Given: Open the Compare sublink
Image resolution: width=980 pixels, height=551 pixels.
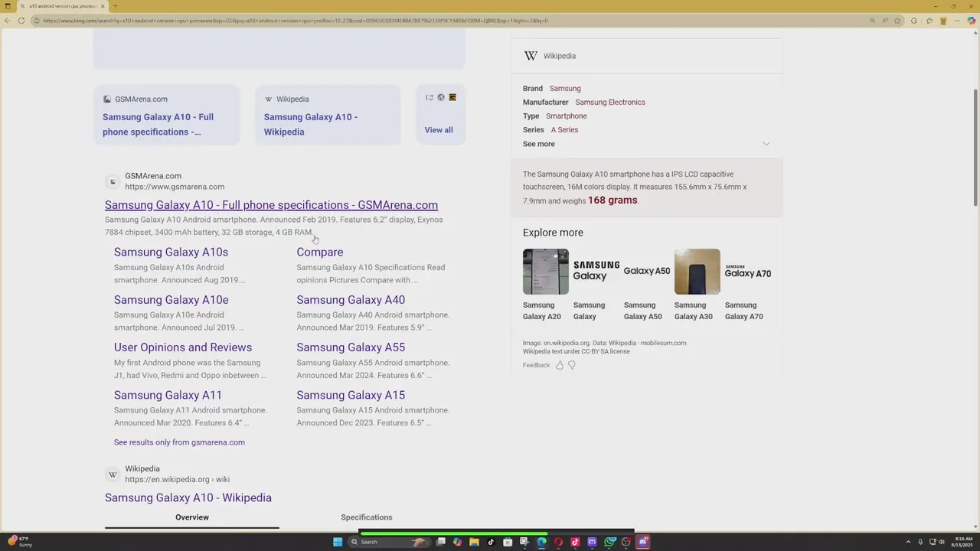Looking at the screenshot, I should tap(320, 252).
